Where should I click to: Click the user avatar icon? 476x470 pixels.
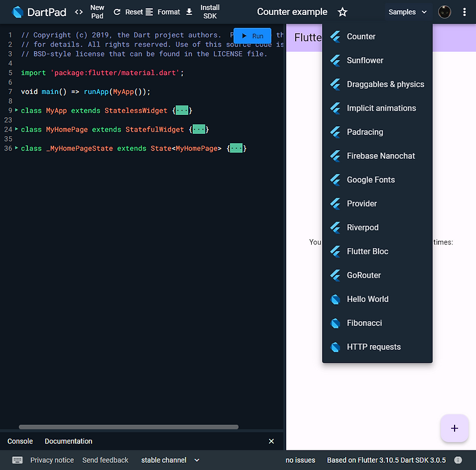pyautogui.click(x=444, y=12)
